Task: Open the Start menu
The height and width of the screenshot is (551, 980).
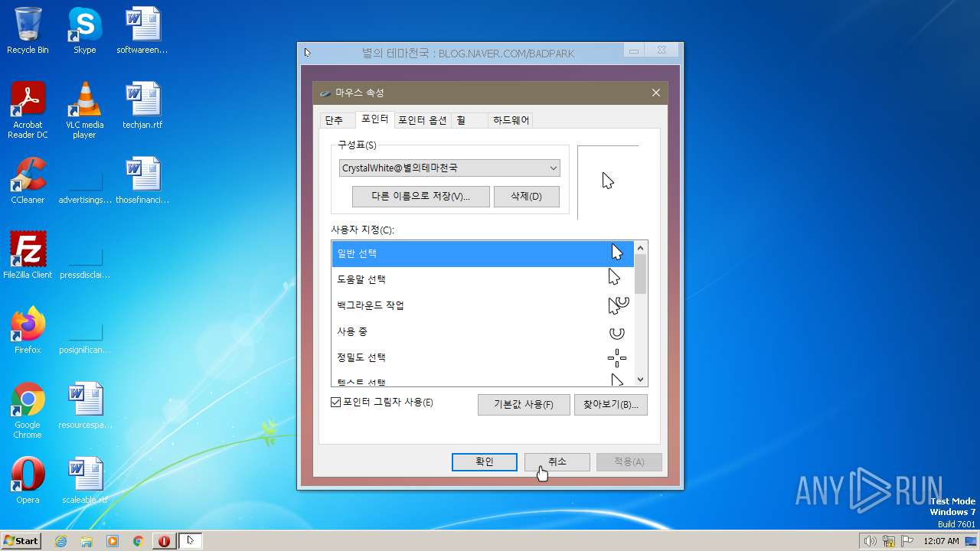Action: click(x=21, y=541)
